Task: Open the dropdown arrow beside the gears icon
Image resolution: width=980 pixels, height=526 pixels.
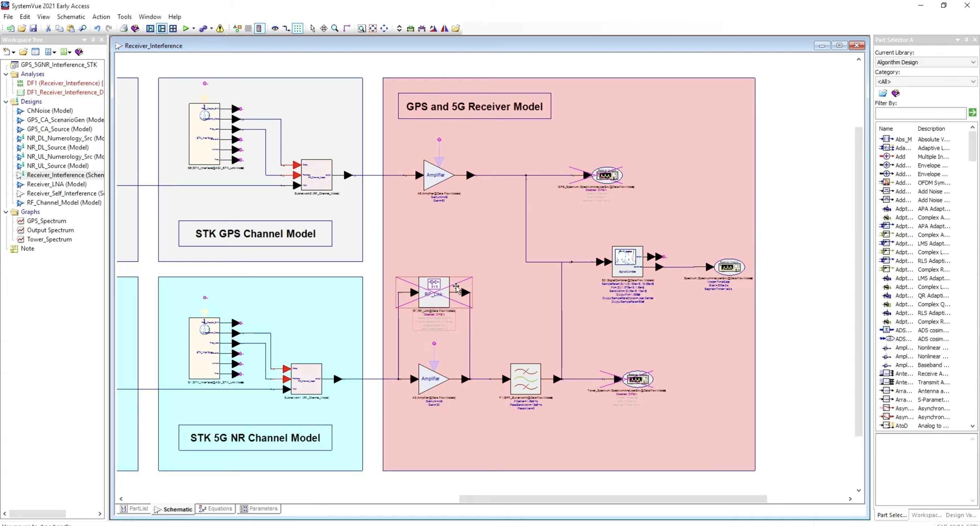Action: coord(211,28)
